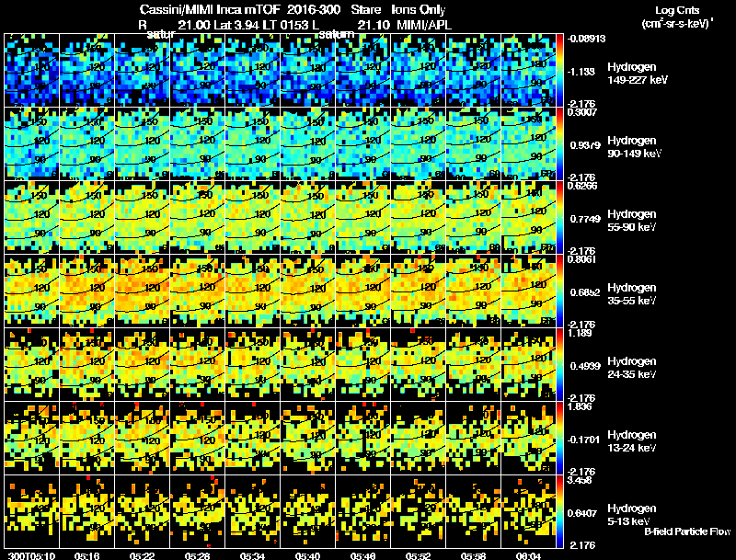Screen dimensions: 736x560
Task: Click the 300T05:10 time axis label
Action: click(x=31, y=555)
